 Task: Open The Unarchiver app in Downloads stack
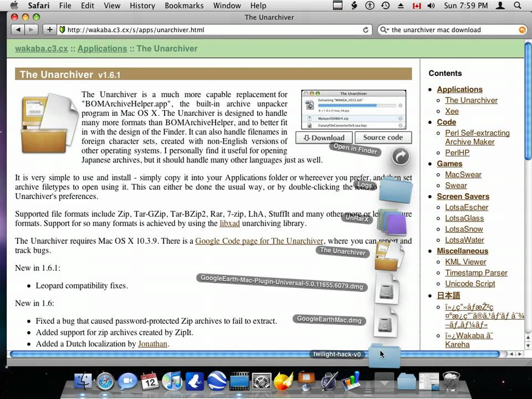click(389, 256)
